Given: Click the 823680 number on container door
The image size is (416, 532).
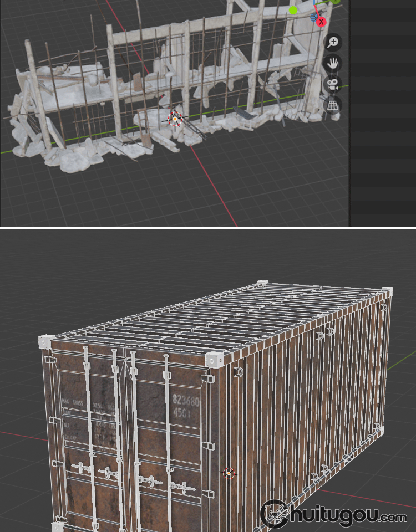Looking at the screenshot, I should click(x=186, y=400).
